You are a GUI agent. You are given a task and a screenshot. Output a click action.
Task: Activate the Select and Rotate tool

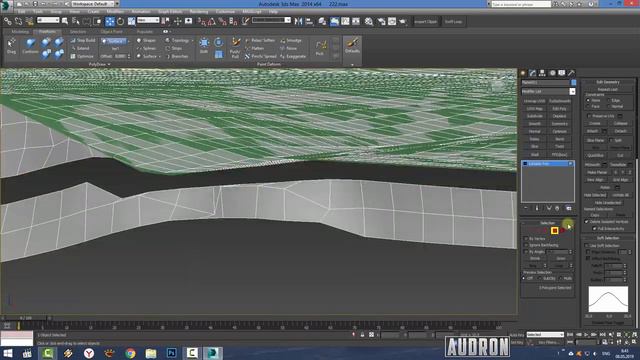pos(120,21)
